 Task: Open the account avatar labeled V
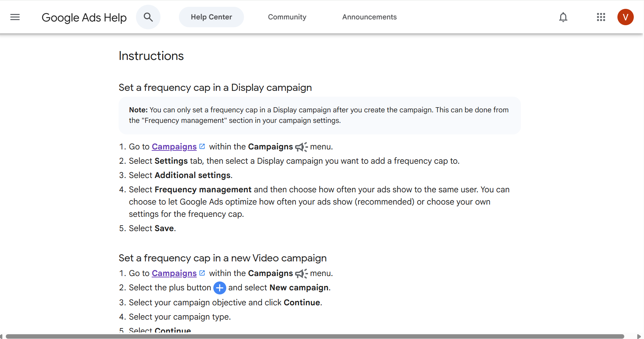(x=625, y=17)
